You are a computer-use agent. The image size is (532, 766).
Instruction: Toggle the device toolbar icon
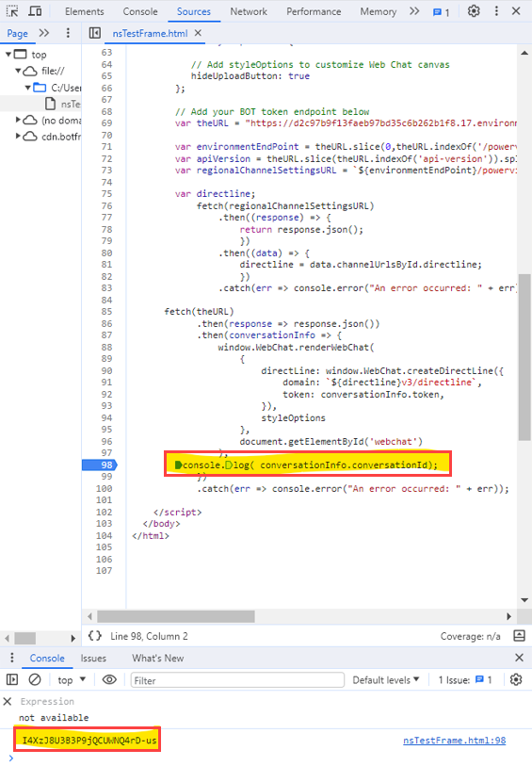click(35, 10)
